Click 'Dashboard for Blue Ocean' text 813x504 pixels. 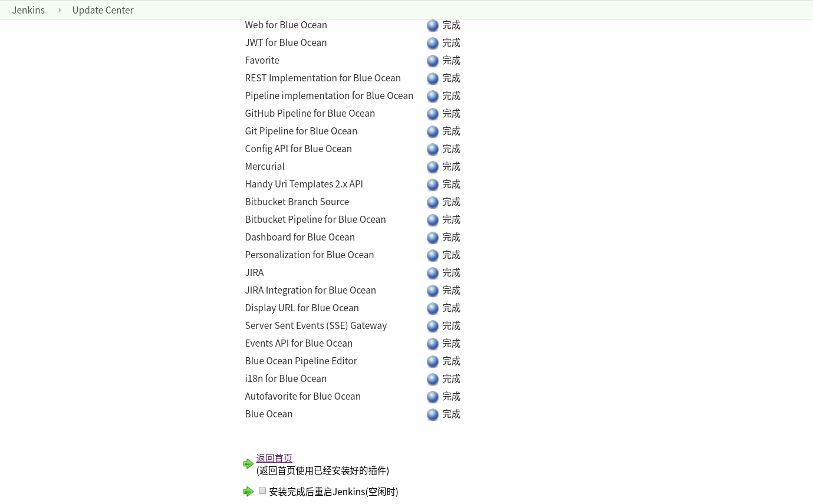click(300, 237)
